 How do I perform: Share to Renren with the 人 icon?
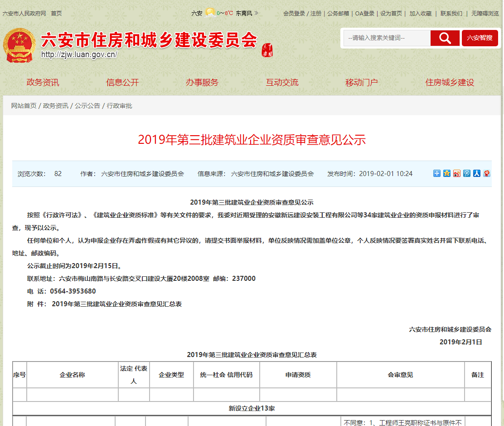pos(477,174)
